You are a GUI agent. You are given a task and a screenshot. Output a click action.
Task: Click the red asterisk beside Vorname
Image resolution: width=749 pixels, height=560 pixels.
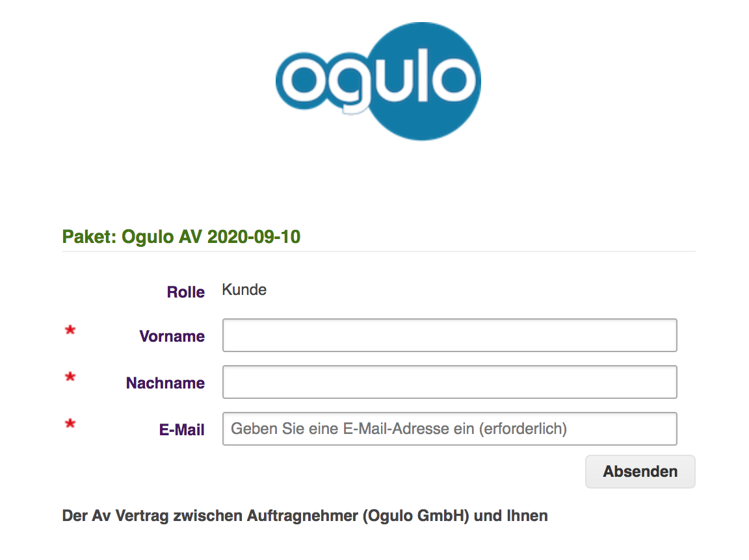pyautogui.click(x=70, y=330)
